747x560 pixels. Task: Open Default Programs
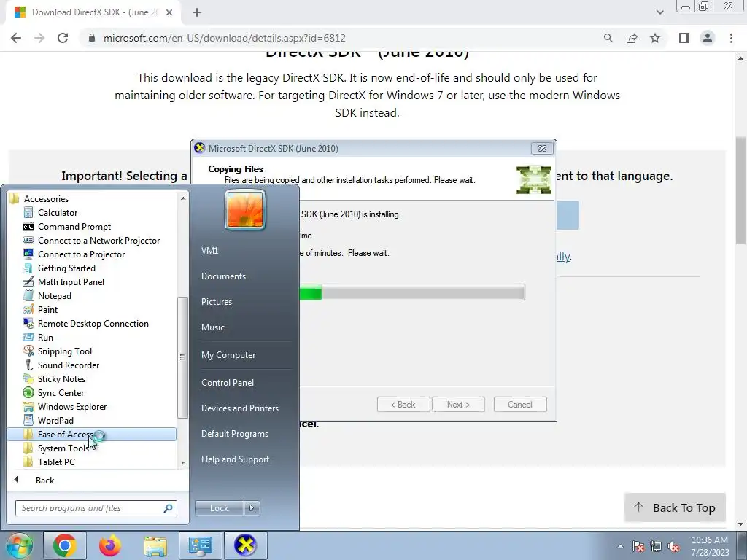coord(234,434)
